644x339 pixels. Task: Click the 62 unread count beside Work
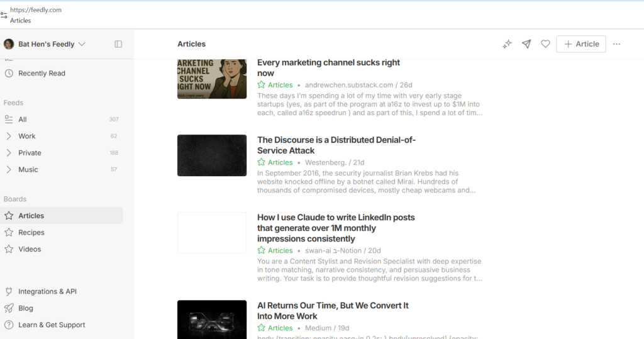(x=114, y=136)
